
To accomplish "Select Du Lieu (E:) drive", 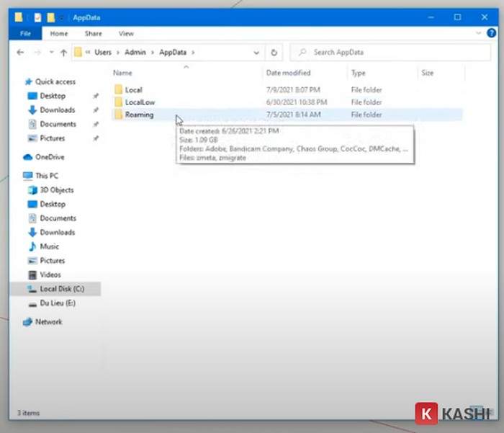I will point(58,303).
